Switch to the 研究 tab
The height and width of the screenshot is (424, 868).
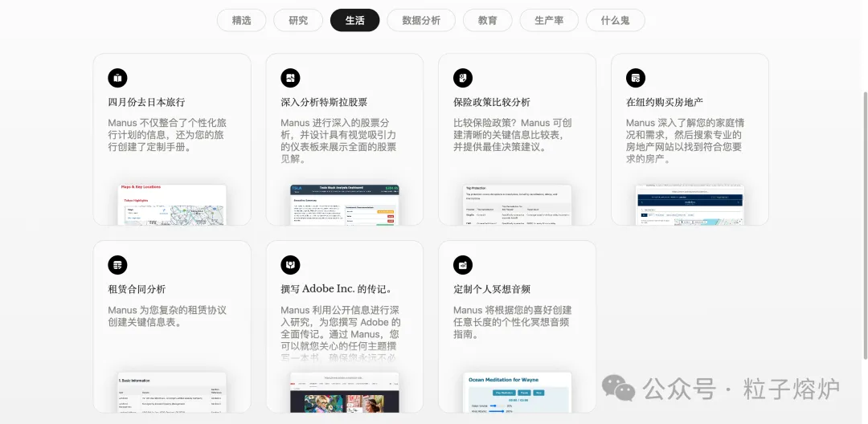point(298,20)
